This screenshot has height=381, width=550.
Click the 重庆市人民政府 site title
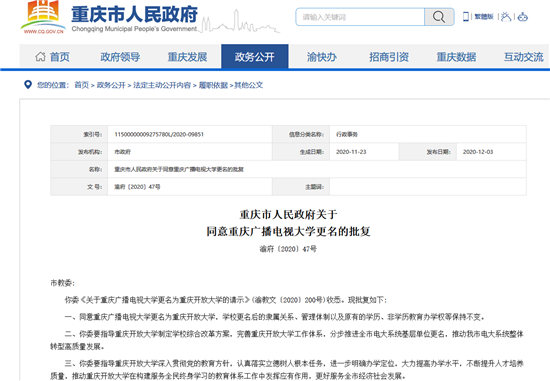134,14
